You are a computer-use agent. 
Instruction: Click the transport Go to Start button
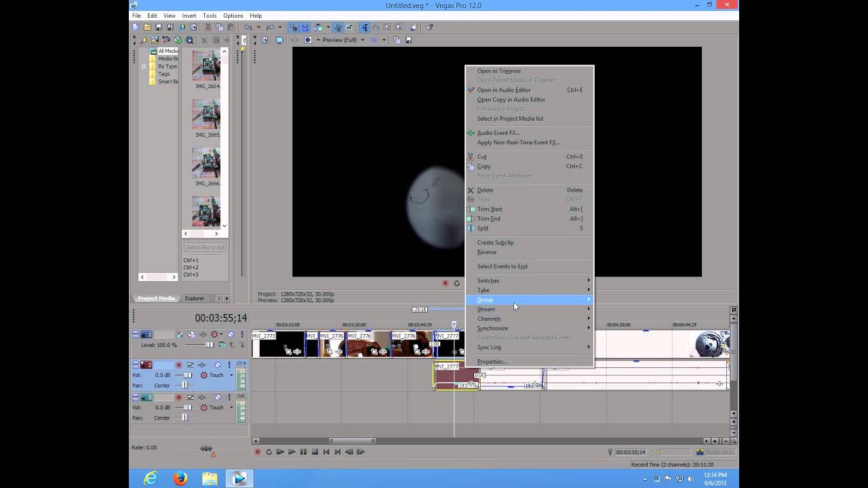[326, 452]
